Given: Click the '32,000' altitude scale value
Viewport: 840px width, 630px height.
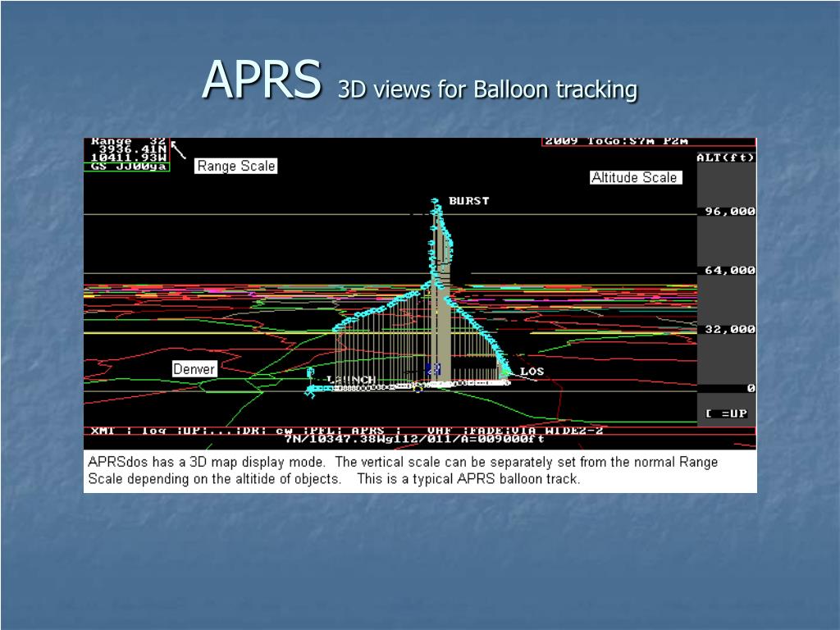Looking at the screenshot, I should tap(730, 330).
